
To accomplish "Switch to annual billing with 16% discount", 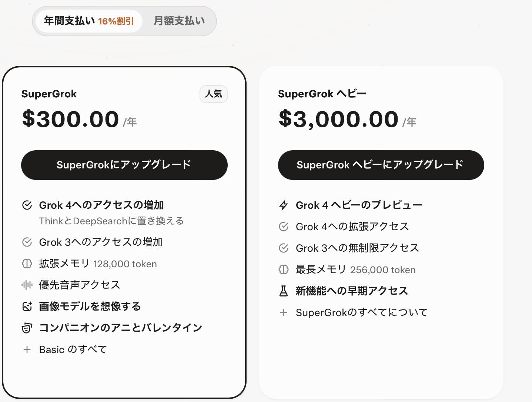I will 88,21.
